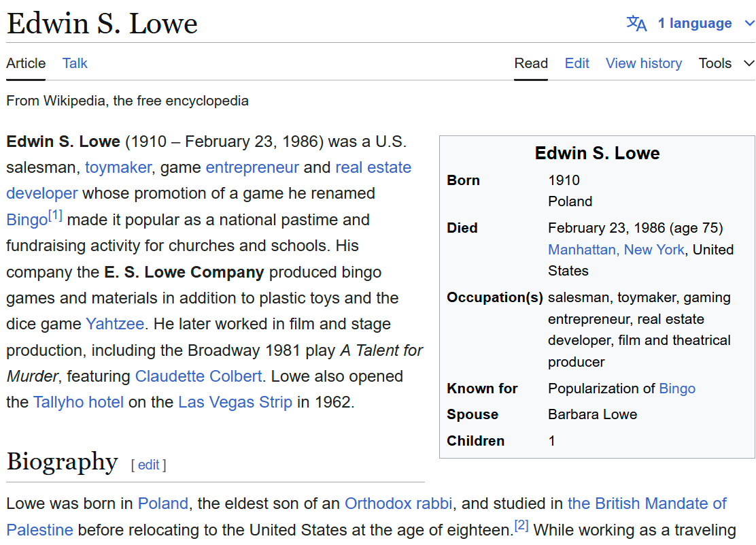Follow the toymaker link

118,167
